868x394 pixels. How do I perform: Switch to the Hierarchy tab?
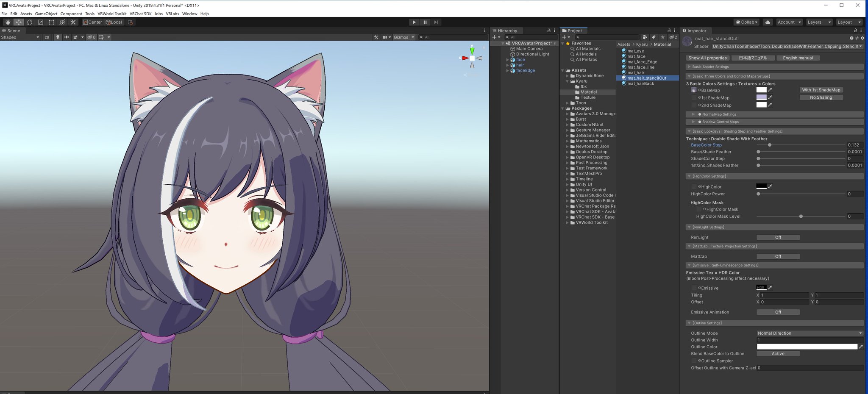coord(507,31)
